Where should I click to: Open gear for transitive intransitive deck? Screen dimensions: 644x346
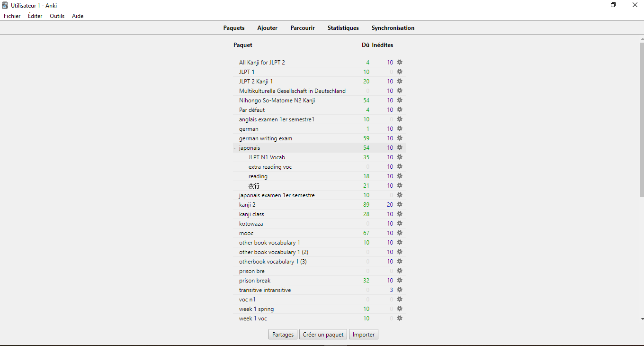click(400, 290)
